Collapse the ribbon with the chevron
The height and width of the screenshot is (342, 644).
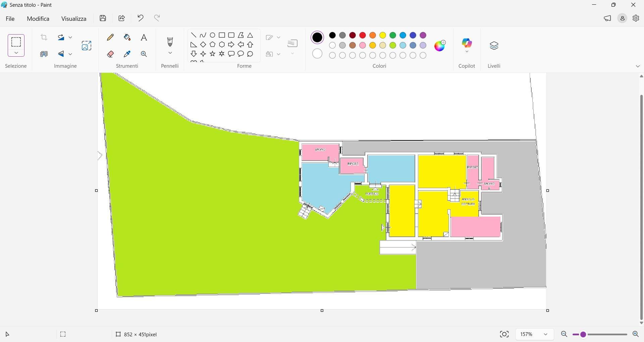pyautogui.click(x=638, y=66)
